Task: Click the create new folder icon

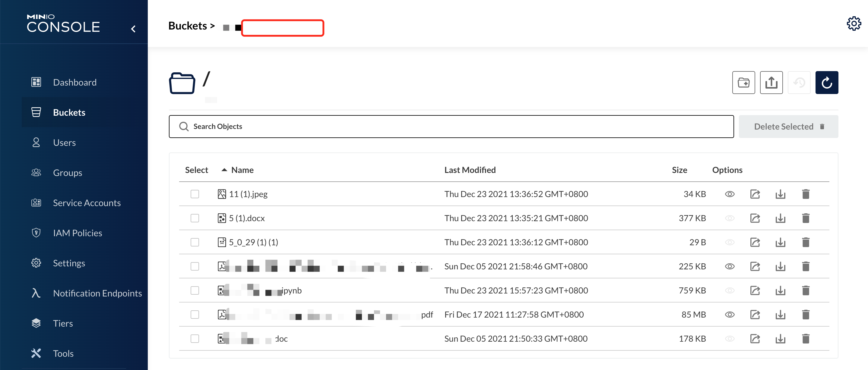Action: (743, 83)
